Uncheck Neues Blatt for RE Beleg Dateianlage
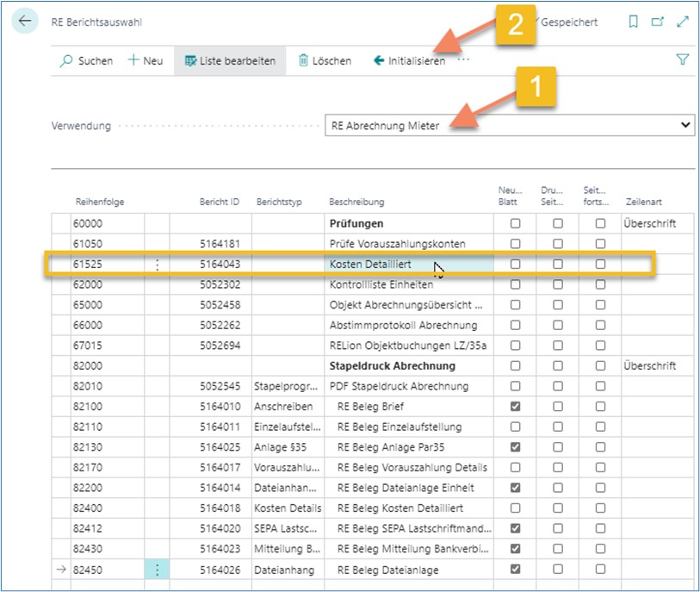Image resolution: width=700 pixels, height=592 pixels. pyautogui.click(x=515, y=570)
